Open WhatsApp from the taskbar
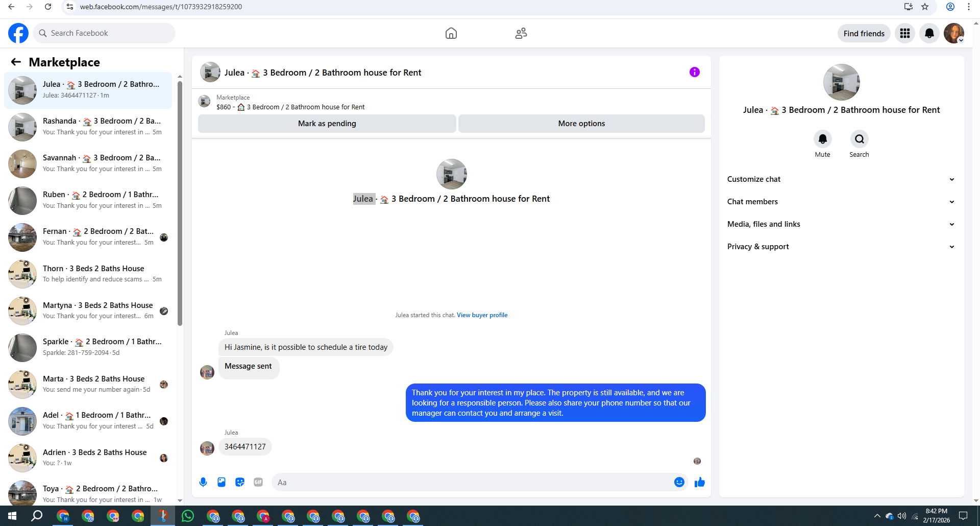 point(188,516)
